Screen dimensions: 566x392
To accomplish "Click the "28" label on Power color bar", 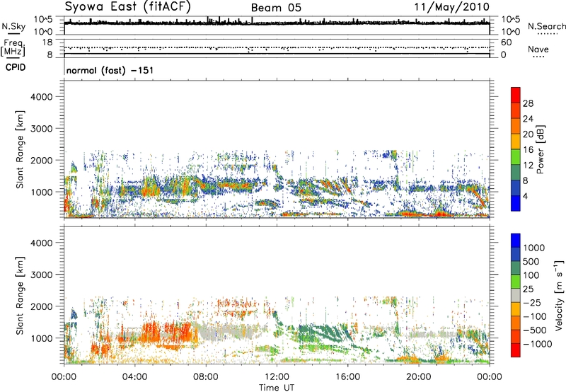I will (x=528, y=103).
